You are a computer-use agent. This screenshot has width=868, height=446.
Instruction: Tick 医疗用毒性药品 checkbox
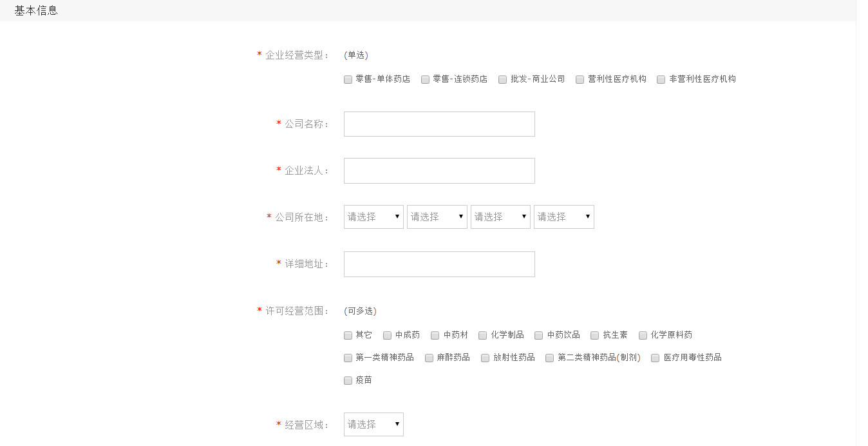click(655, 358)
